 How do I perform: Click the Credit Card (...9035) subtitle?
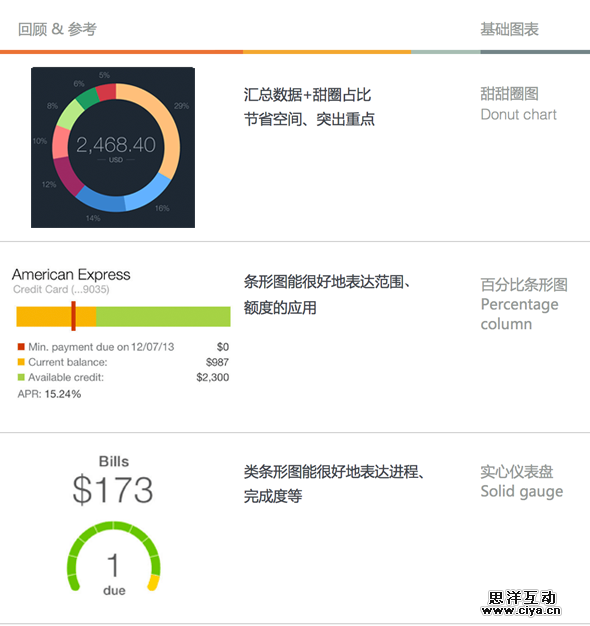click(61, 289)
